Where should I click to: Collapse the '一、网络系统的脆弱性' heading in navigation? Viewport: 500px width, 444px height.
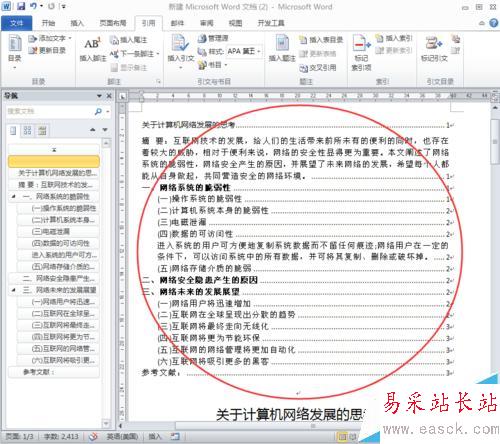pyautogui.click(x=13, y=196)
